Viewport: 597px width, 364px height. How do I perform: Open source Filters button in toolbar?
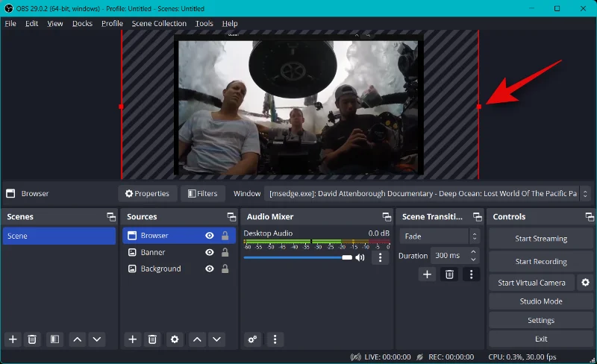(x=203, y=193)
